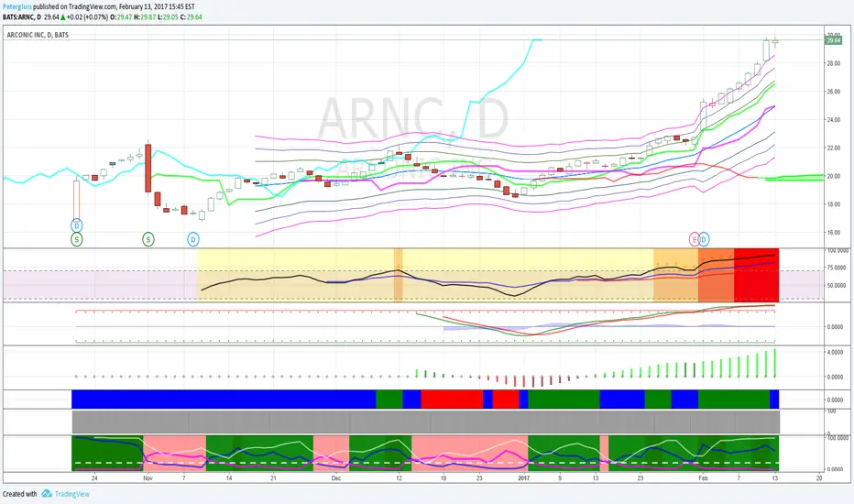This screenshot has height=504, width=854.
Task: Click the 24 date axis label
Action: click(x=94, y=478)
